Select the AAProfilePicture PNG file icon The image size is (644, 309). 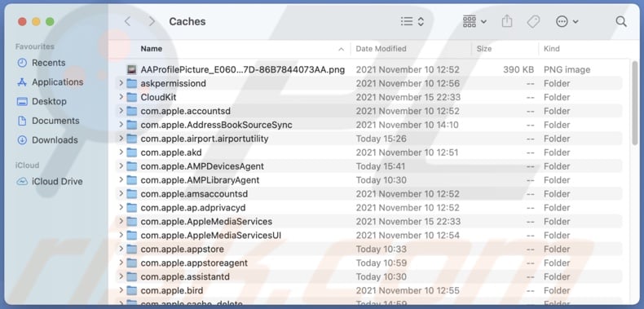(x=131, y=70)
